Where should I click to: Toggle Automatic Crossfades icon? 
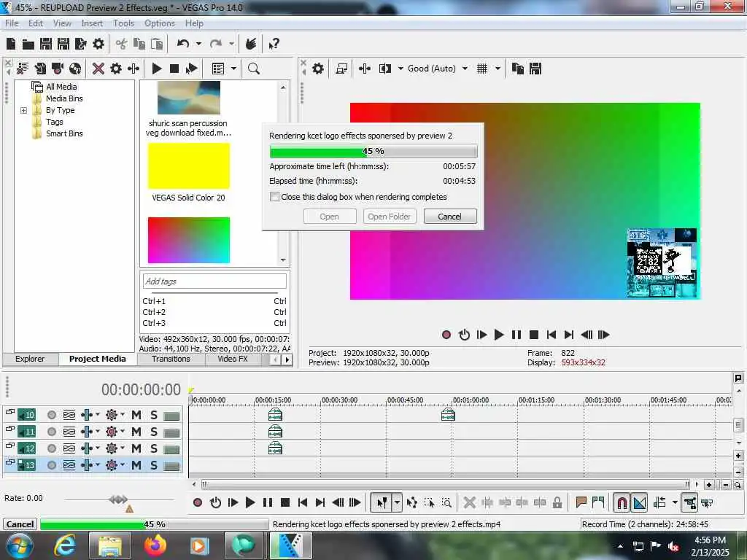[640, 502]
